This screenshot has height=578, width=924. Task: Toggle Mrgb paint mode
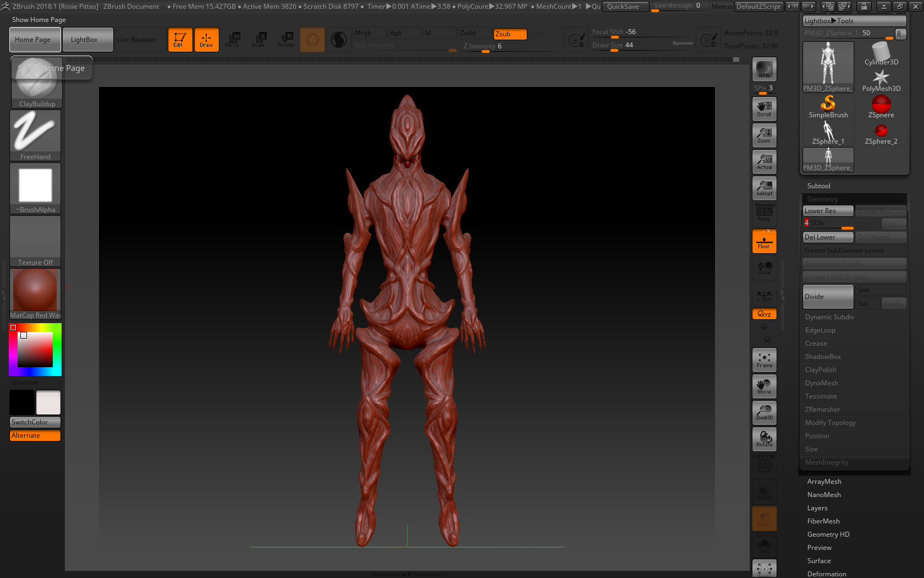click(370, 33)
